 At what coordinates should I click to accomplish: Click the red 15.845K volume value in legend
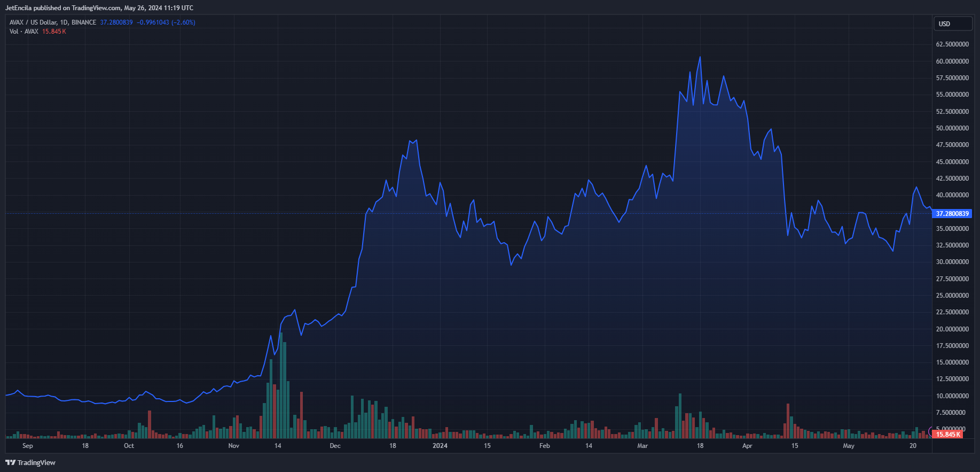coord(54,32)
